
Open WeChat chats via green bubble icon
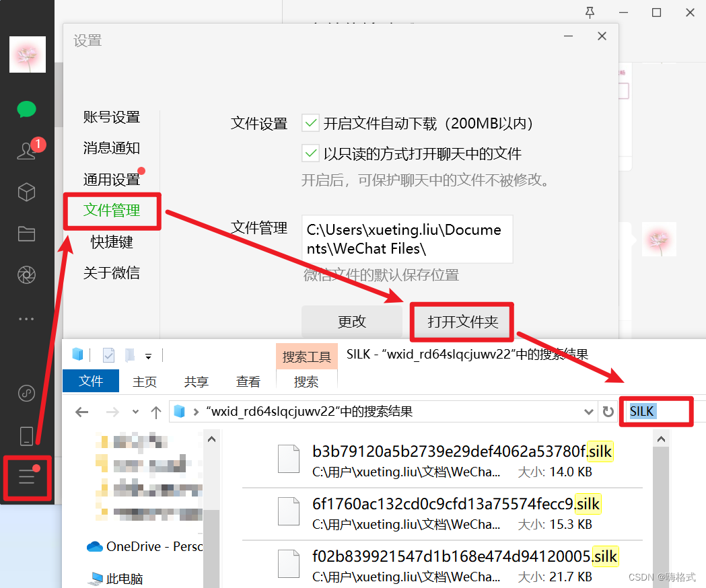tap(26, 110)
